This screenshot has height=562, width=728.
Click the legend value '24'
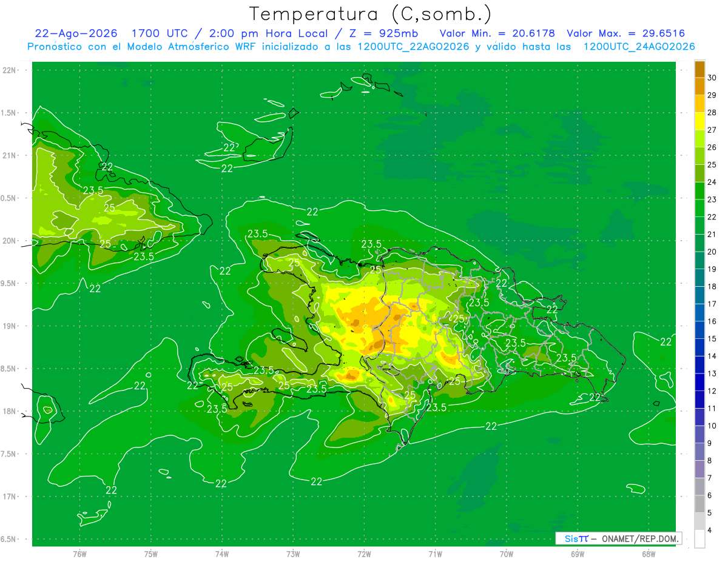point(713,182)
